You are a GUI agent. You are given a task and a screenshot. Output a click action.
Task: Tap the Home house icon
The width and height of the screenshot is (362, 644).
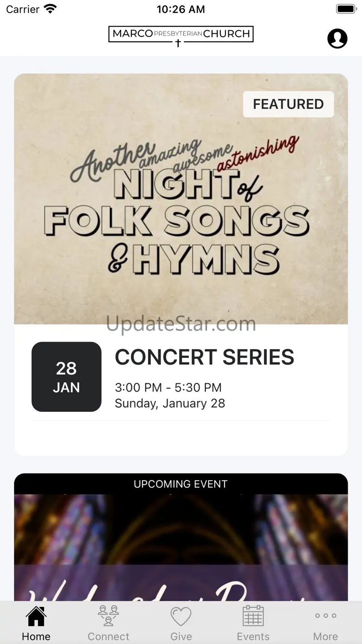36,617
